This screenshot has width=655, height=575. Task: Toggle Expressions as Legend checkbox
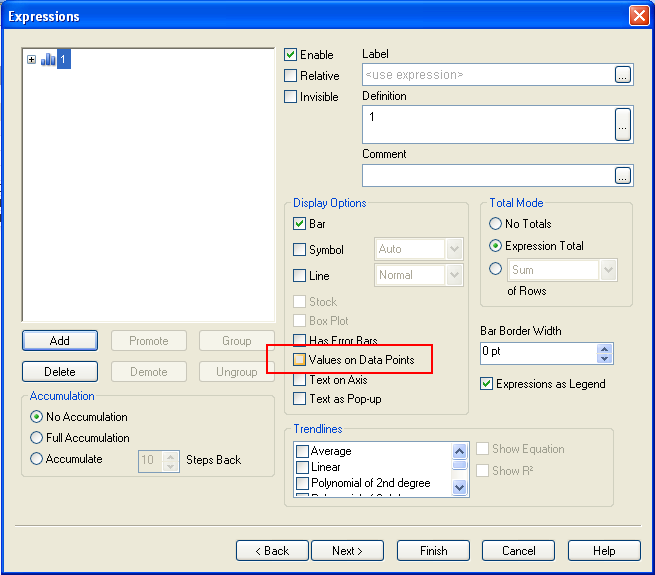click(x=486, y=384)
